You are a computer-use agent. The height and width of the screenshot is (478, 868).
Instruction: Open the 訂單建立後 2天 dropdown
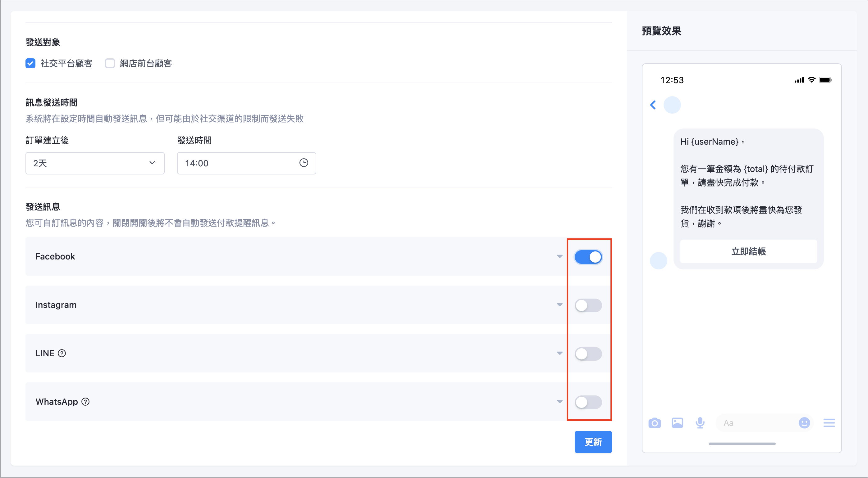click(95, 163)
